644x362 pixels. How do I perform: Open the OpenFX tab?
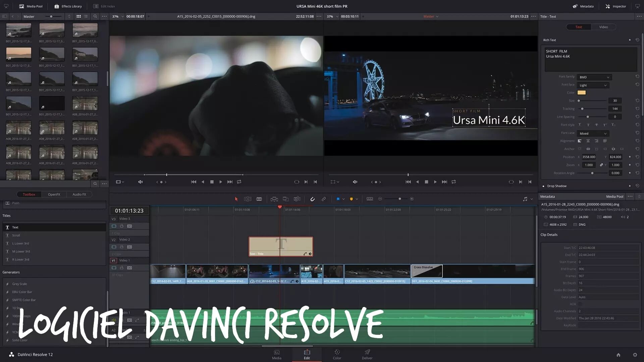54,194
